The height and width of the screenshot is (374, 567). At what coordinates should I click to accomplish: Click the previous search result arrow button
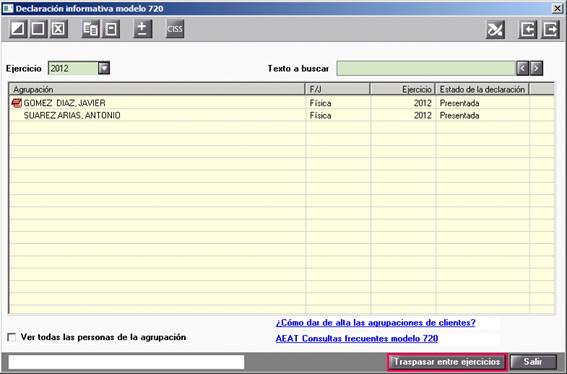[x=522, y=68]
